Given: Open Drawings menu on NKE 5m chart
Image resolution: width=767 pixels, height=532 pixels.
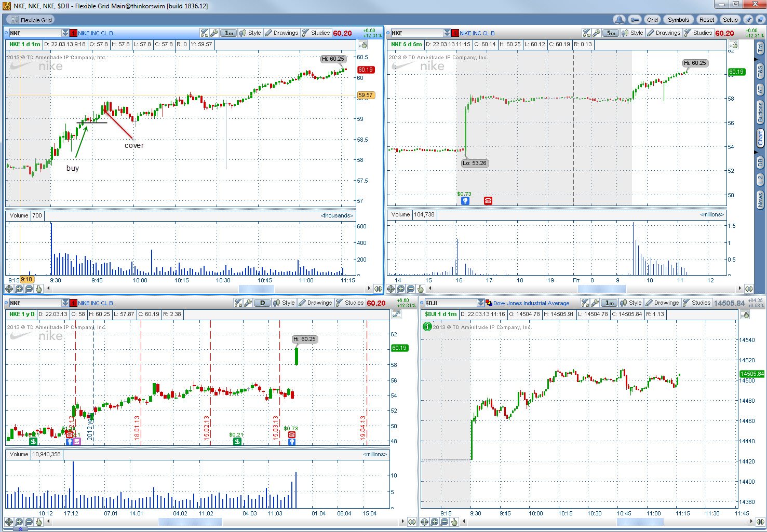Looking at the screenshot, I should tap(664, 33).
